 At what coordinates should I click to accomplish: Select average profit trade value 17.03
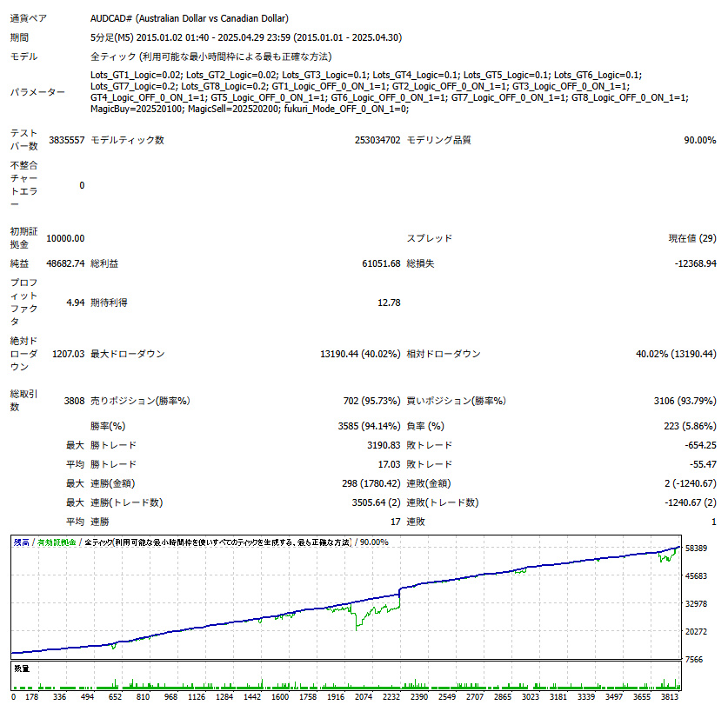389,464
